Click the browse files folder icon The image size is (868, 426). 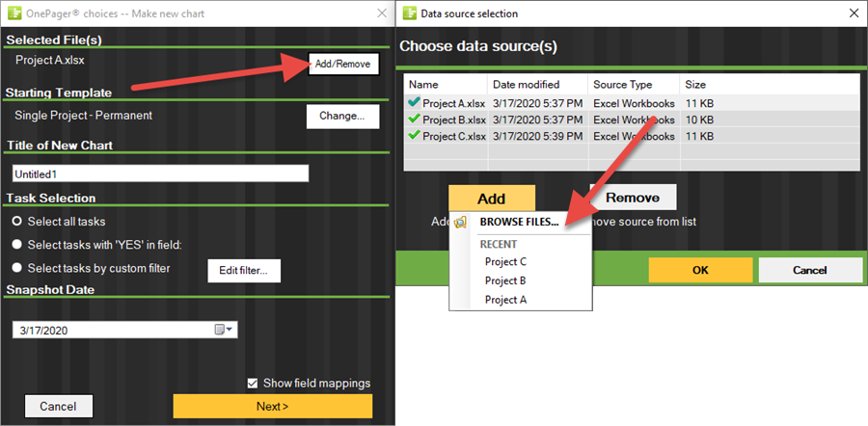click(x=461, y=223)
